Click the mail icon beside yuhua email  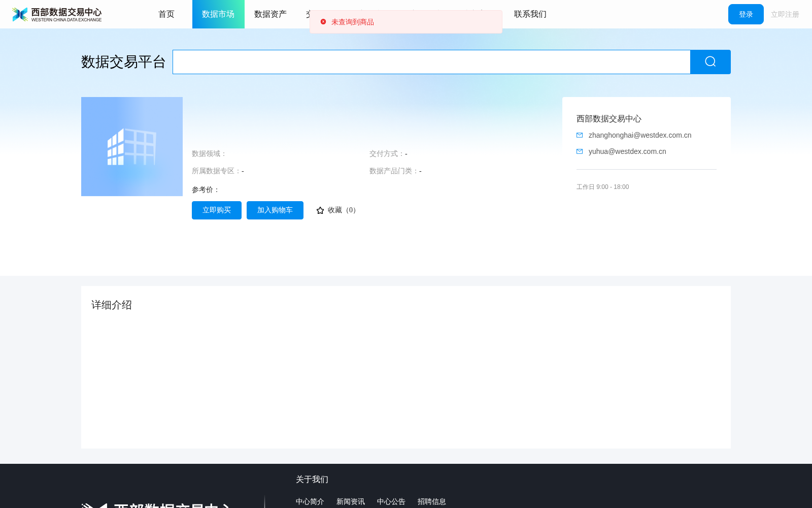[580, 151]
